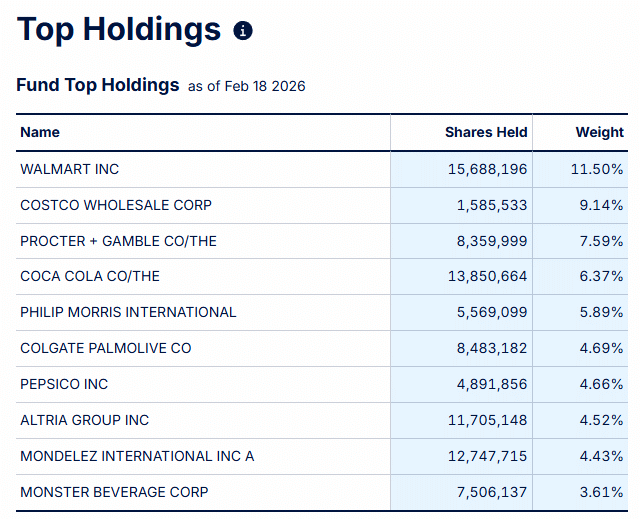Click the PEPSICO INC name
Image resolution: width=640 pixels, height=519 pixels.
pos(64,384)
